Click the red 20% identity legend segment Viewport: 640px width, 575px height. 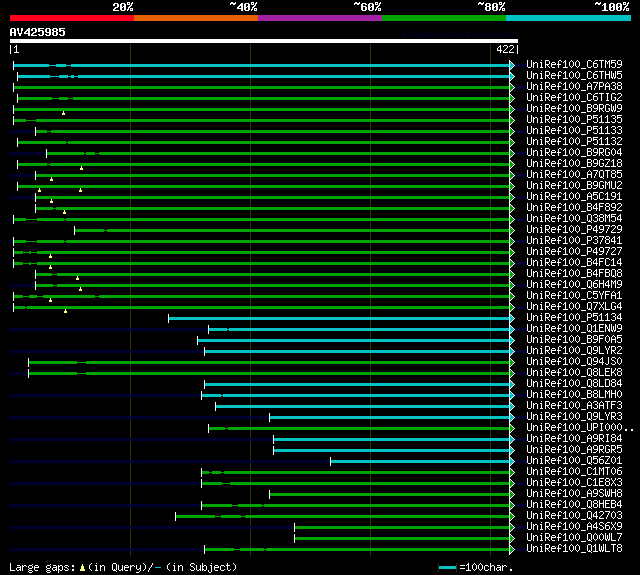tap(71, 17)
